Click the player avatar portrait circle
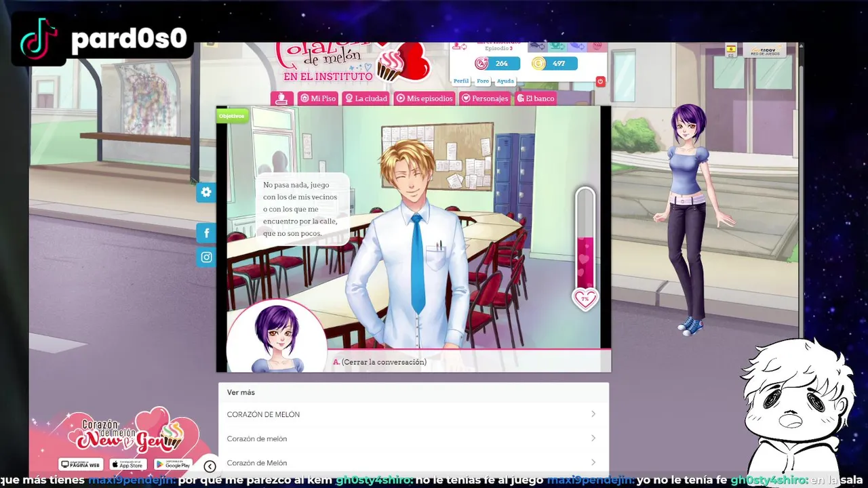 pyautogui.click(x=277, y=337)
